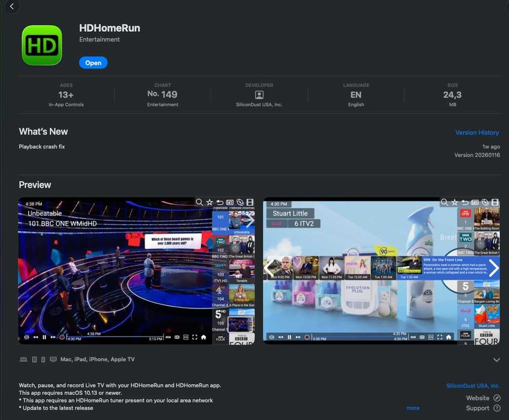Image resolution: width=509 pixels, height=420 pixels.
Task: Click the iPad platform icon
Action: click(34, 359)
